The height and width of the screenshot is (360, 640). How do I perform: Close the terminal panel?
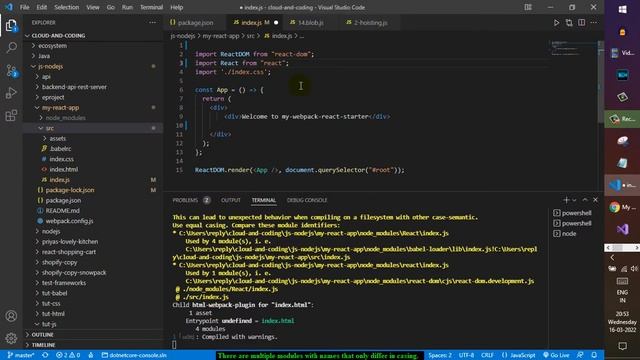(595, 200)
